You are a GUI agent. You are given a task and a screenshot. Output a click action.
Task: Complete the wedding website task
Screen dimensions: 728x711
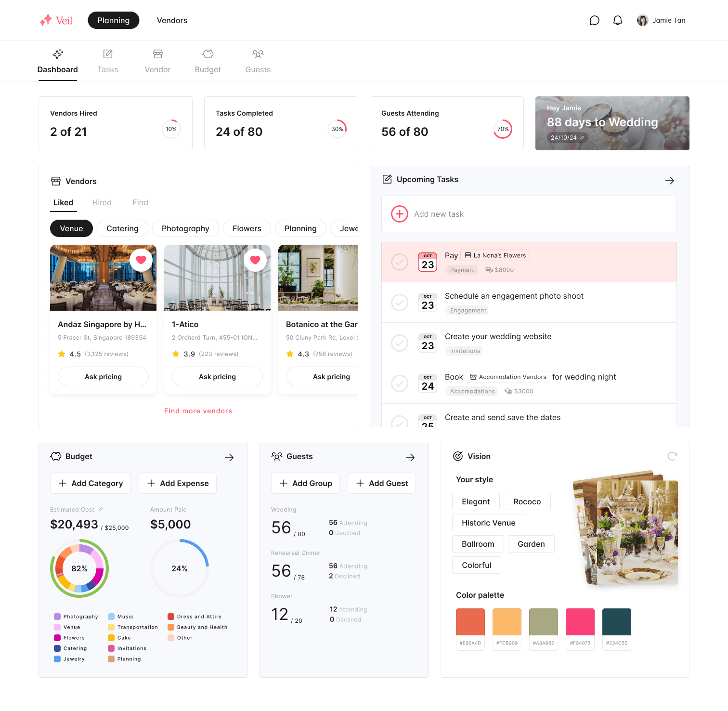[x=400, y=343]
